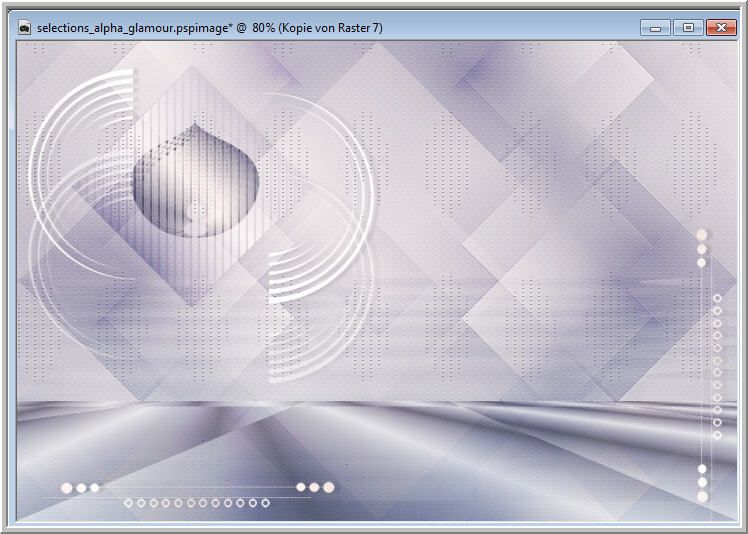Click the PSP document icon in title bar

(24, 28)
